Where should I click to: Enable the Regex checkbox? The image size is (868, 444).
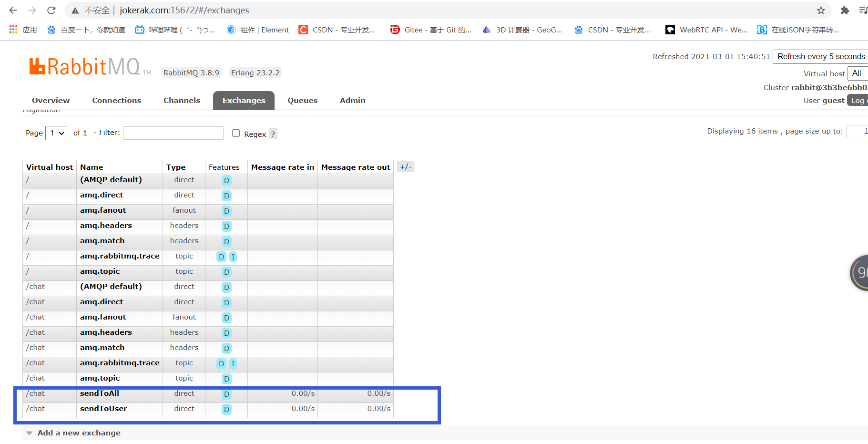pyautogui.click(x=236, y=133)
